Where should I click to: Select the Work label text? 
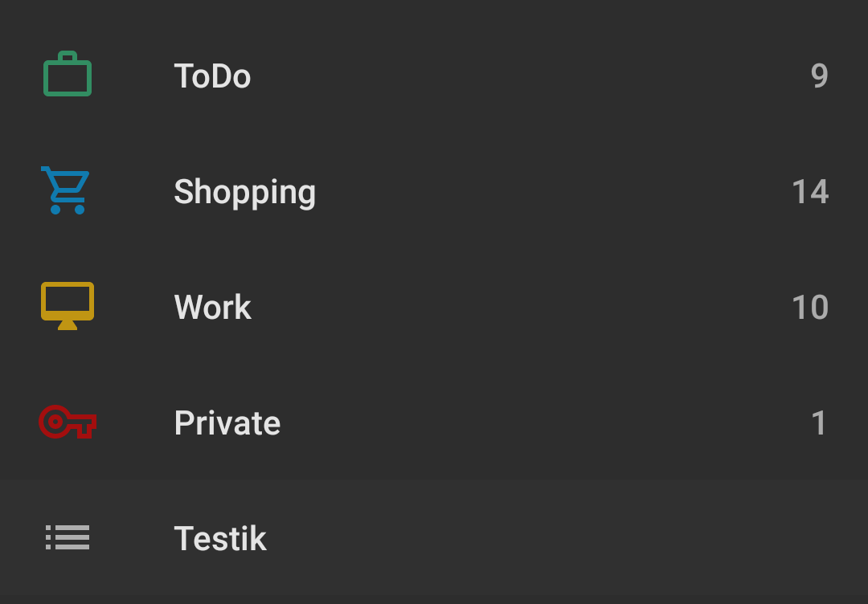213,308
